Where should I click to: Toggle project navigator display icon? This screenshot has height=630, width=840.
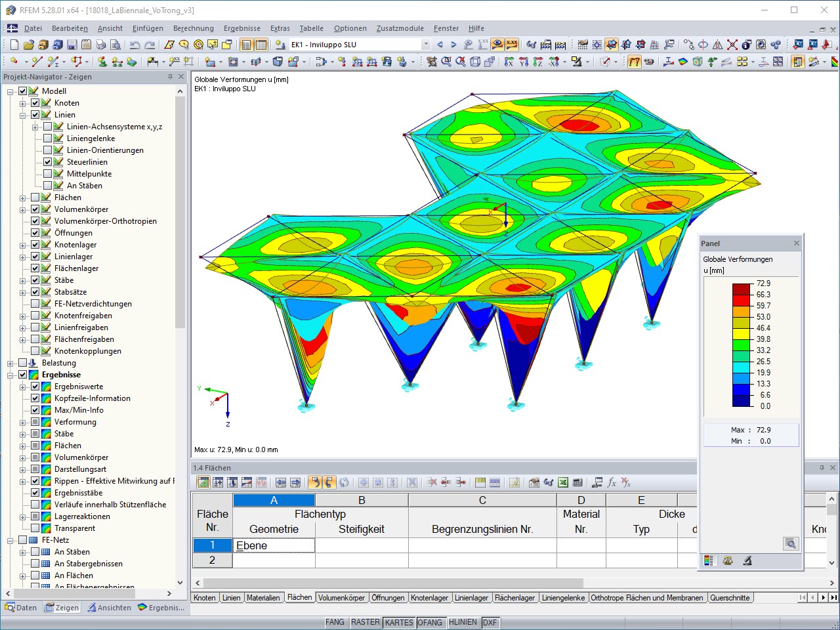[x=246, y=45]
